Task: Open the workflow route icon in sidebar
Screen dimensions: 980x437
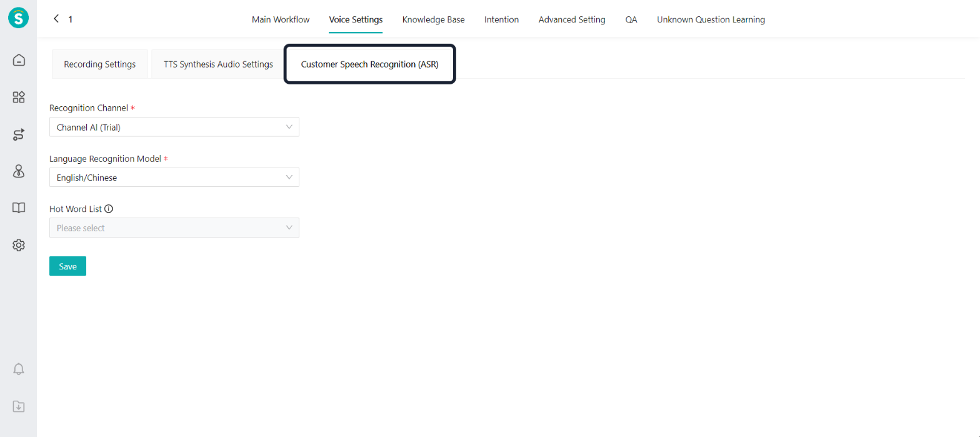Action: point(19,134)
